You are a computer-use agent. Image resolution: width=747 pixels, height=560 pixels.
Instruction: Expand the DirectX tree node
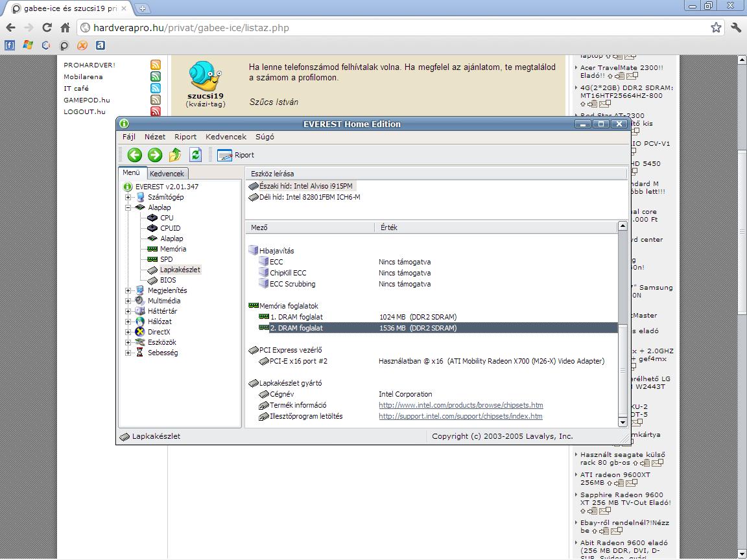tap(128, 332)
